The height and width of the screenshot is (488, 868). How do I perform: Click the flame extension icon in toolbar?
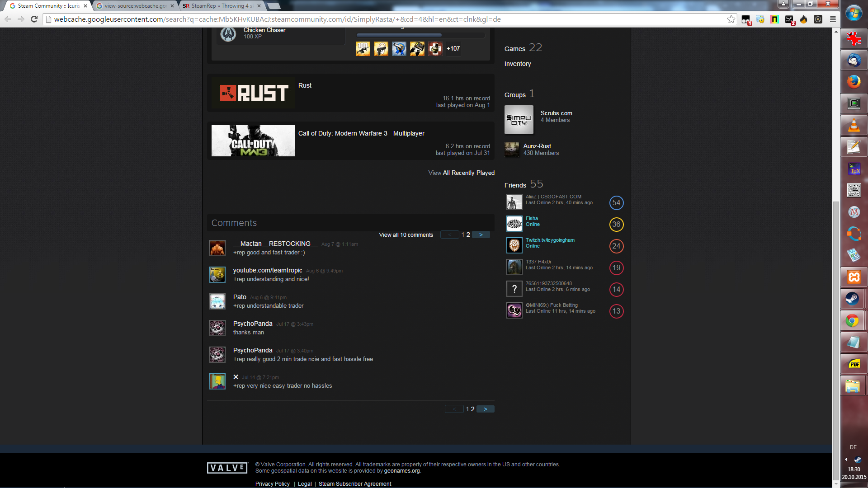click(x=803, y=19)
